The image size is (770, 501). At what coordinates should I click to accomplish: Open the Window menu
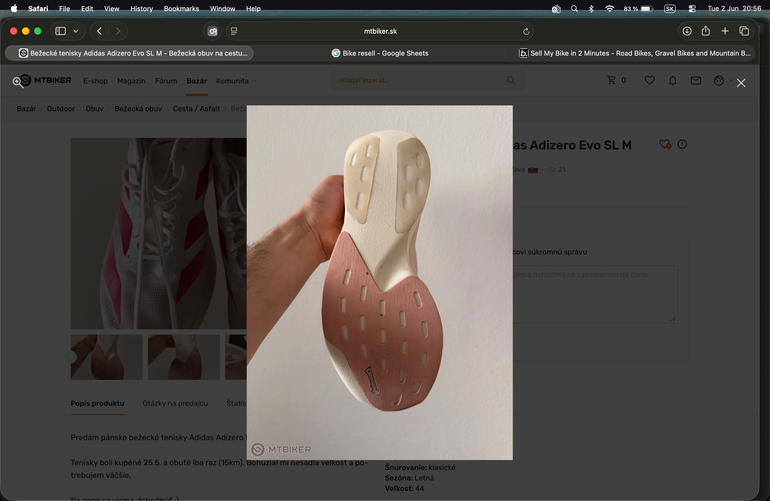pos(222,8)
